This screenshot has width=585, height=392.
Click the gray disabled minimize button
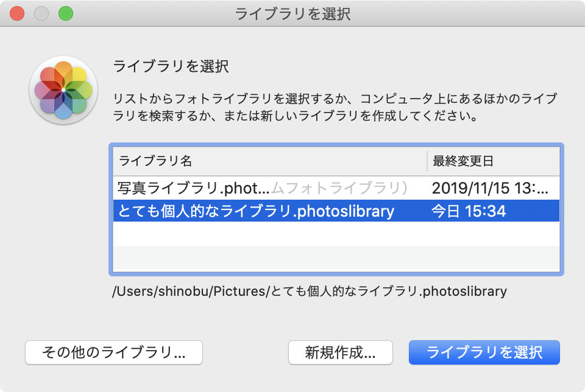[x=41, y=14]
